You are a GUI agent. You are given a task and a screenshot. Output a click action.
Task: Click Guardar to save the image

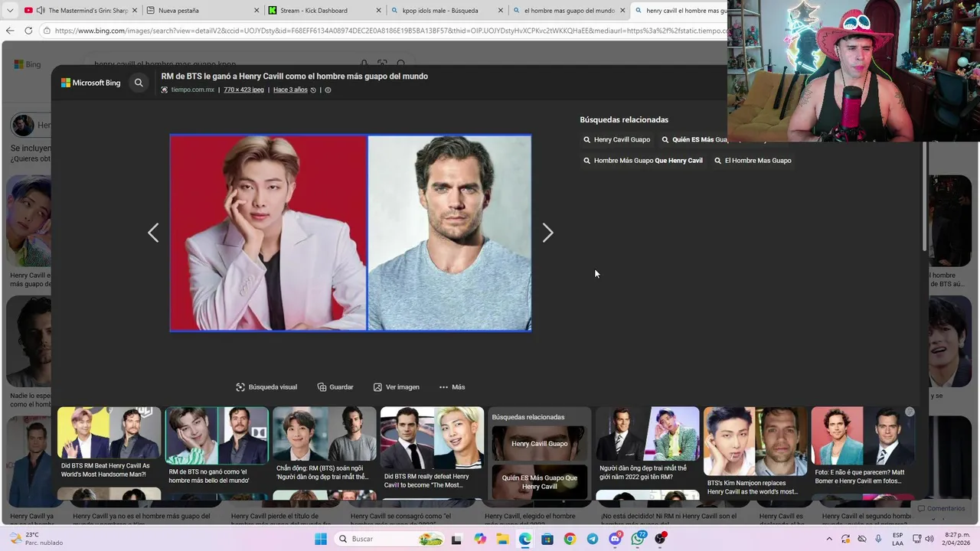(335, 387)
